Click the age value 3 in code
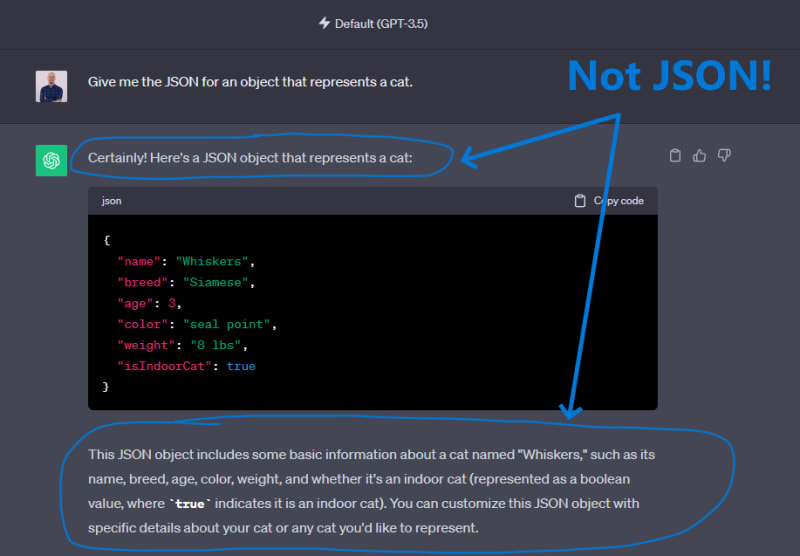Image resolution: width=800 pixels, height=556 pixels. click(176, 304)
